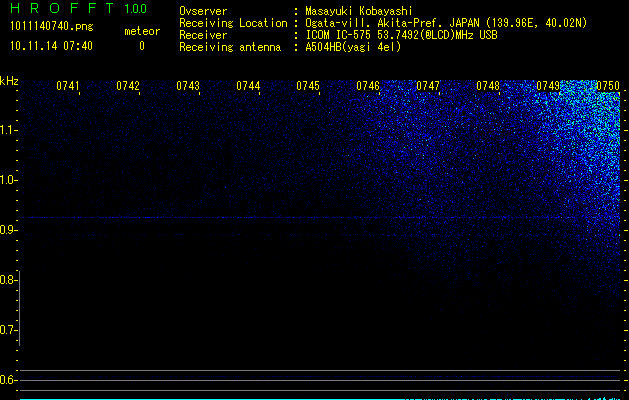This screenshot has width=629, height=400.
Task: Click the meteor count value 0
Action: tap(142, 46)
